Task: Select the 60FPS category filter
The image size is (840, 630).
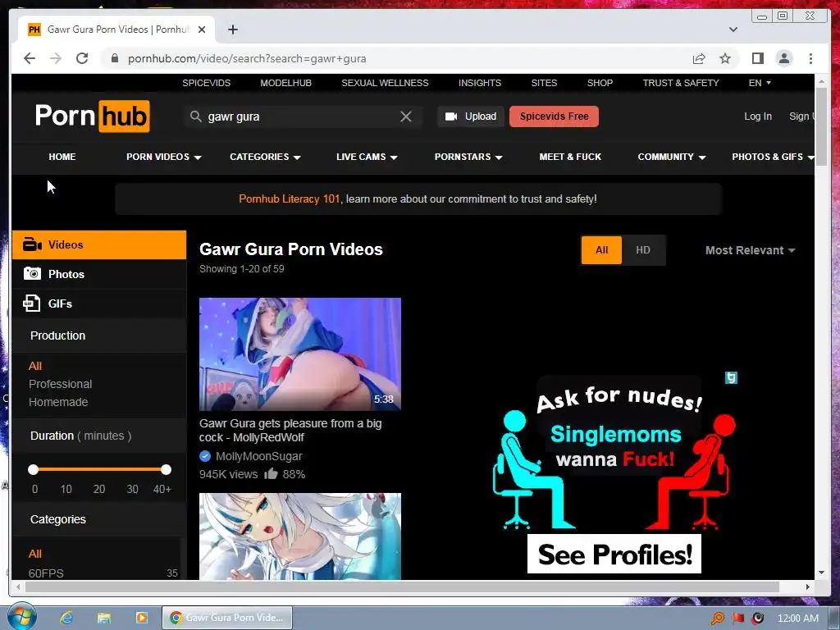Action: coord(46,573)
